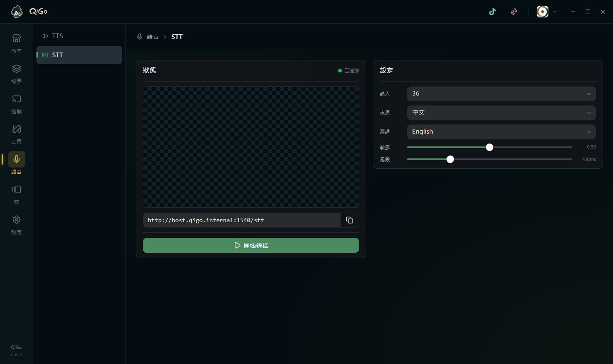Image resolution: width=613 pixels, height=364 pixels.
Task: Go to the 場景 scenes section
Action: [x=17, y=74]
